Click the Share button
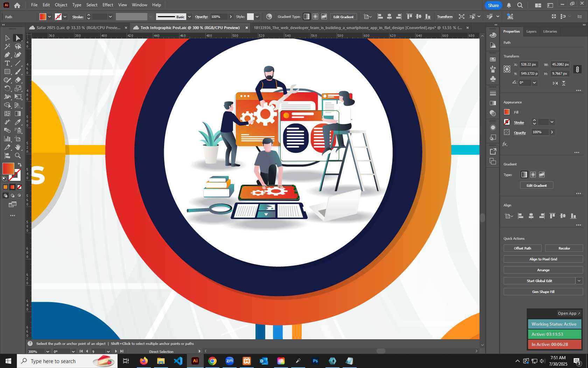Viewport: 588px width, 368px height. [x=493, y=5]
